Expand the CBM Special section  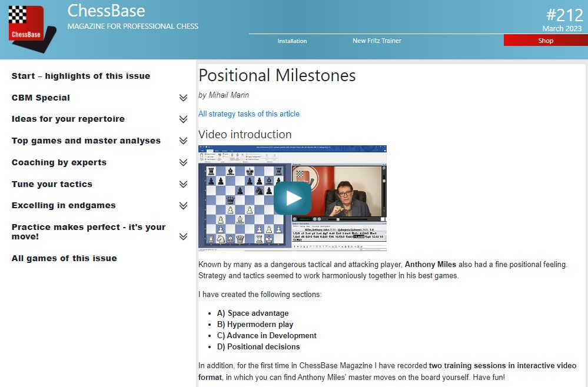click(182, 98)
